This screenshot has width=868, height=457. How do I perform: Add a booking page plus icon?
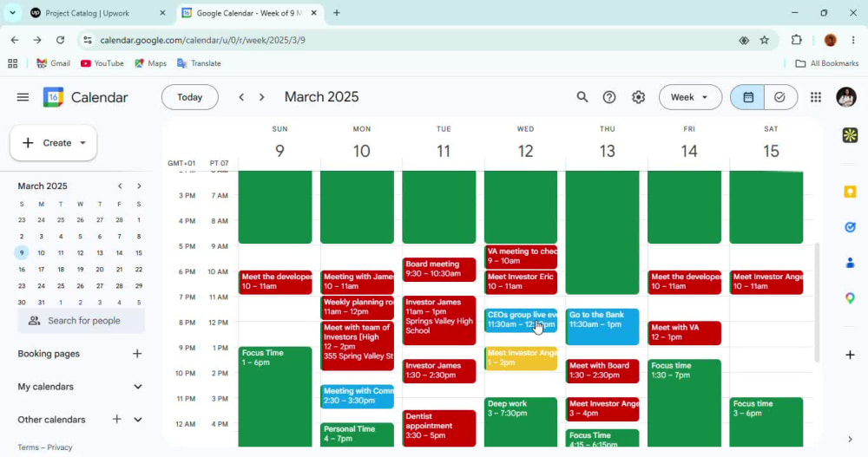(x=137, y=354)
